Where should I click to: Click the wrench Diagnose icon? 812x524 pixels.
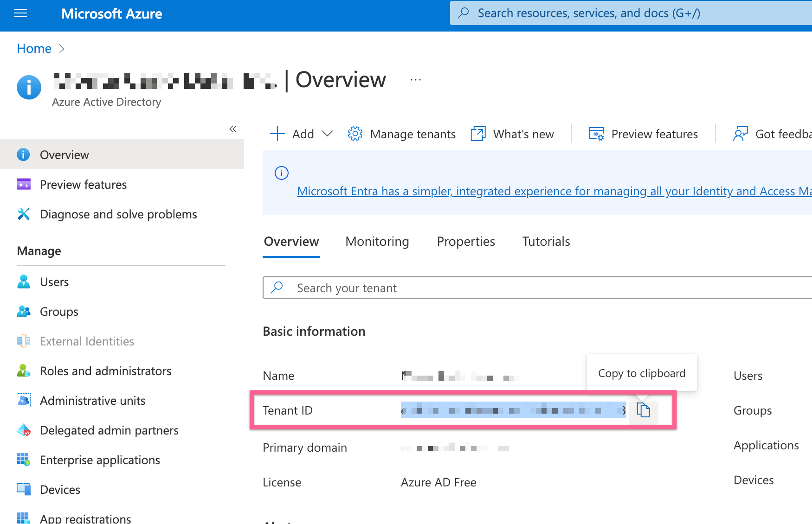(24, 214)
